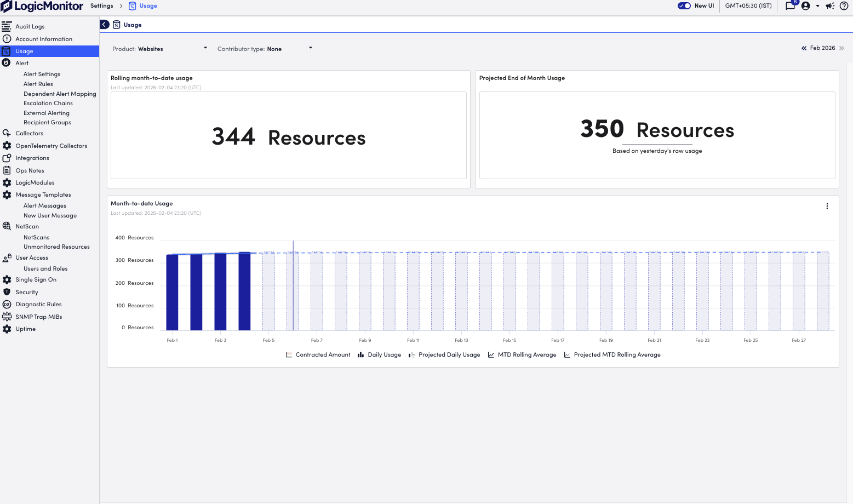
Task: Toggle the Daily Usage legend item
Action: [x=379, y=354]
